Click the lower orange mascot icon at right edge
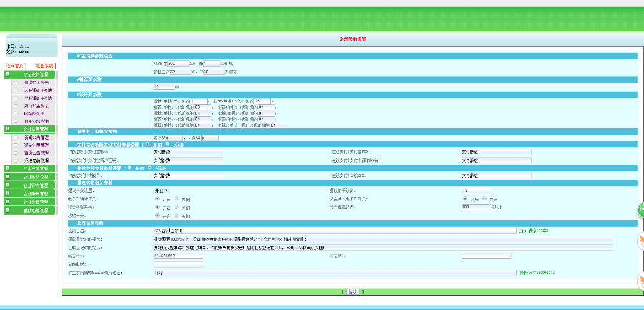Screen dimensions: 644x310 click(640, 281)
